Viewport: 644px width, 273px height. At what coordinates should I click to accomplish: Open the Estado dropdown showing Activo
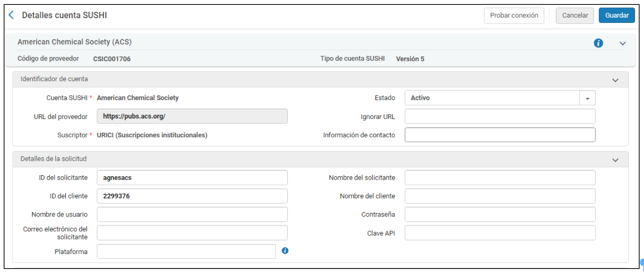(x=587, y=98)
